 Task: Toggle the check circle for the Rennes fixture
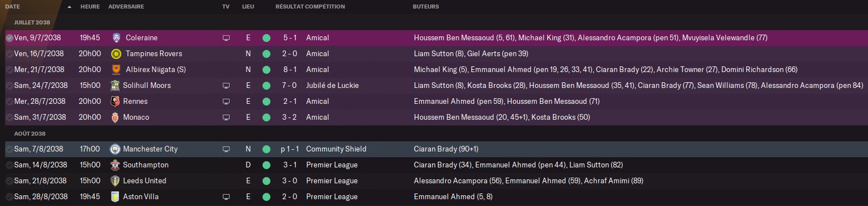[x=10, y=102]
